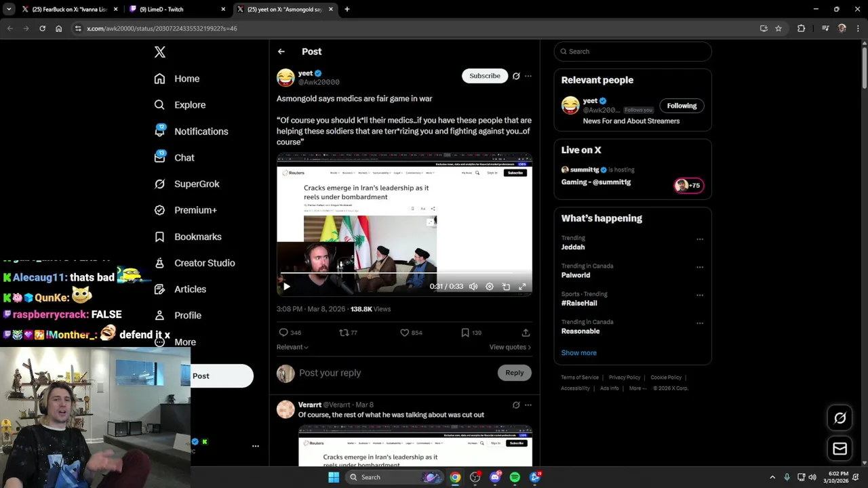
Task: Open the floating Messages button
Action: click(840, 449)
